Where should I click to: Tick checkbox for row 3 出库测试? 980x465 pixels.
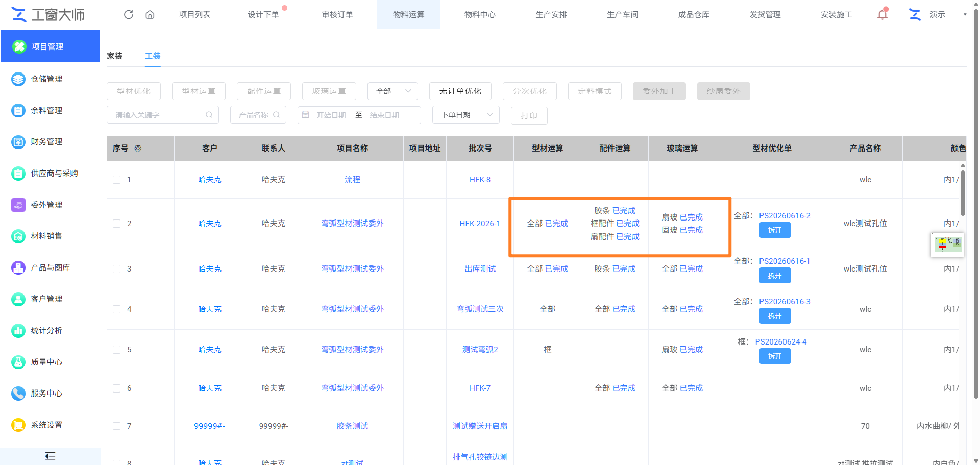117,269
